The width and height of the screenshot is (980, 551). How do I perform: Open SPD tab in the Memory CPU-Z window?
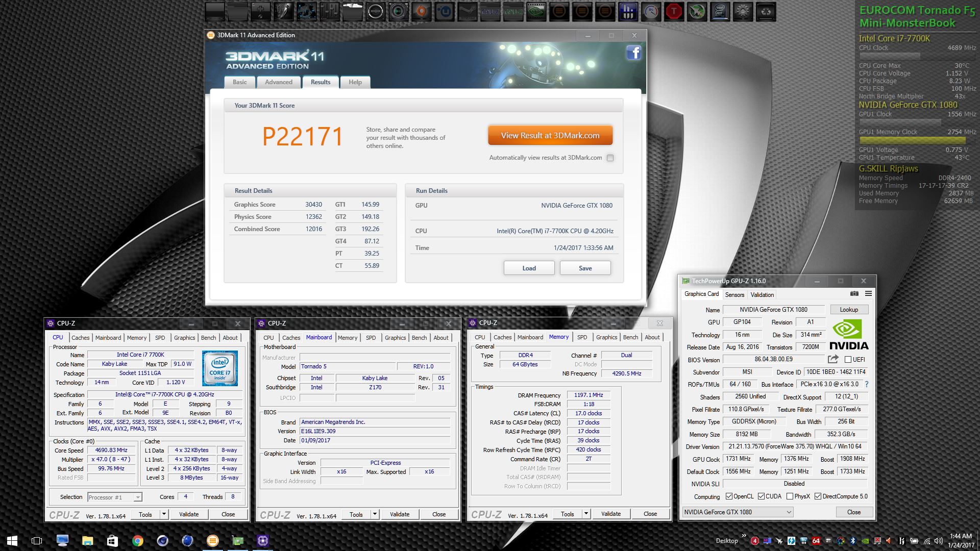click(582, 337)
